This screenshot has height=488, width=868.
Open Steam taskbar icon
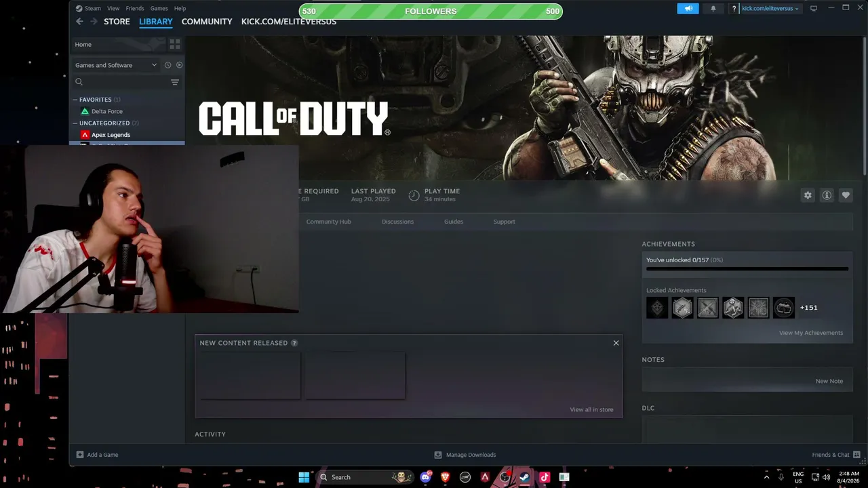pyautogui.click(x=524, y=477)
